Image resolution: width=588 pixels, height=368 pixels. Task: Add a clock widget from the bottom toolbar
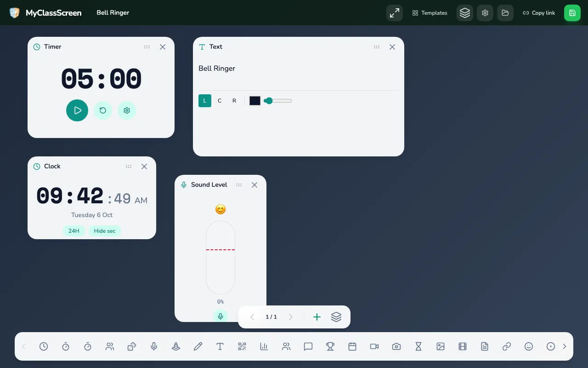(x=44, y=346)
